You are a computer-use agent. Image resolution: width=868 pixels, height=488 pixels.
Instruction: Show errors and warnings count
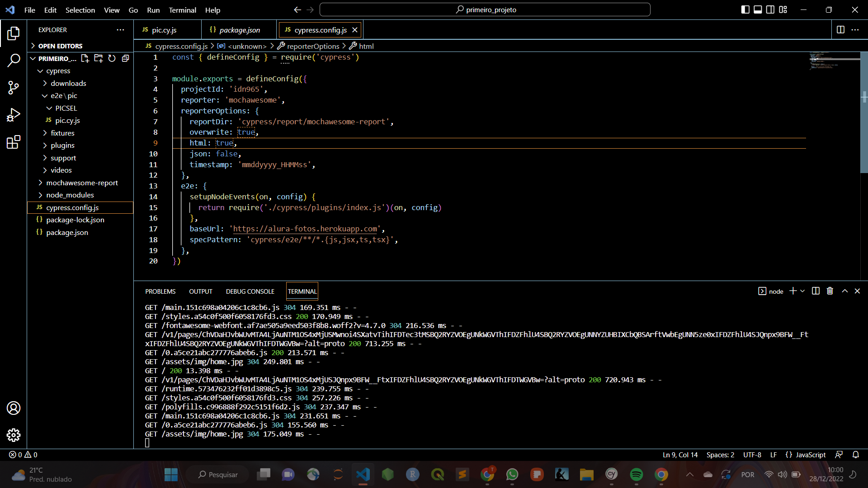coord(23,455)
